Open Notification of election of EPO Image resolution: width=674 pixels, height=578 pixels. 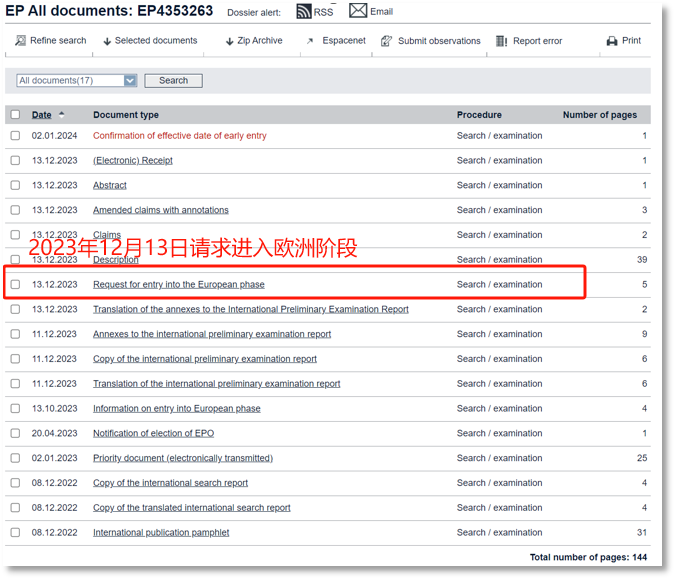[153, 433]
